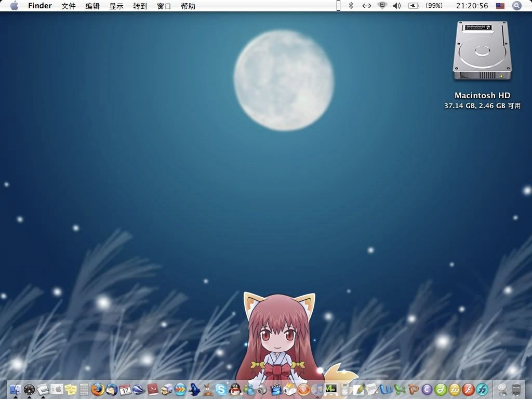
Task: Open FreeHand teal dock icon
Action: click(x=482, y=389)
